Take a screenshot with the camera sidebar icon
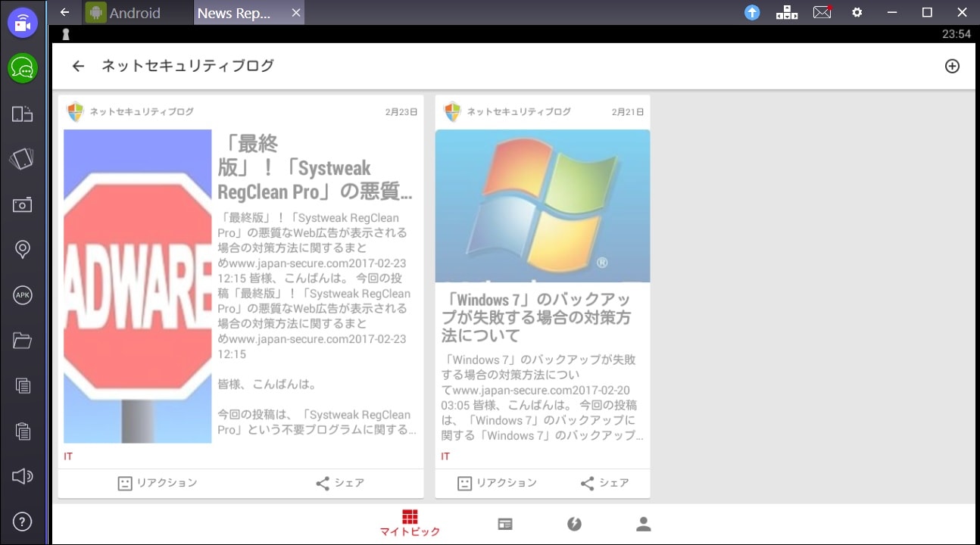The image size is (980, 545). 23,204
